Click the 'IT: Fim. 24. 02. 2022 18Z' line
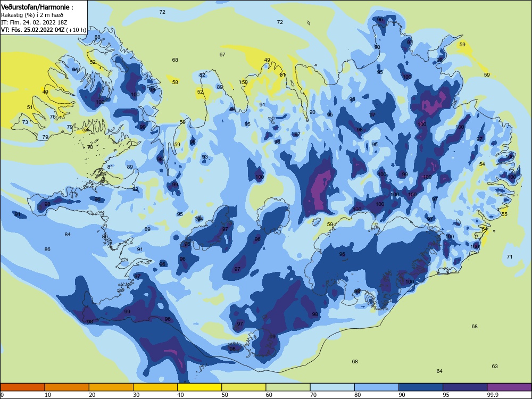The image size is (532, 399). [x=34, y=22]
